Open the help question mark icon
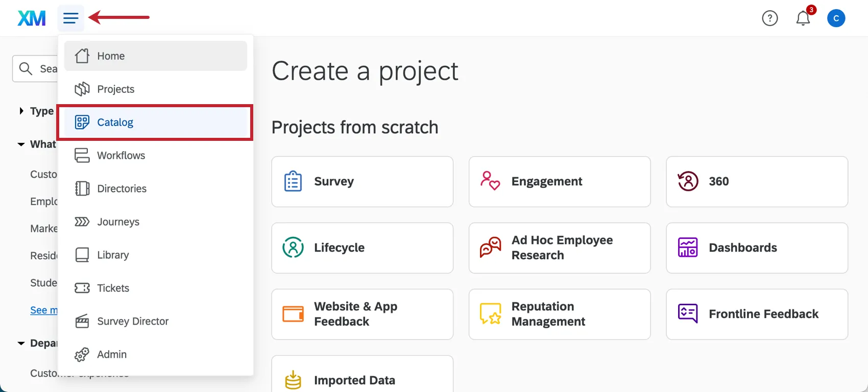868x392 pixels. pyautogui.click(x=769, y=18)
